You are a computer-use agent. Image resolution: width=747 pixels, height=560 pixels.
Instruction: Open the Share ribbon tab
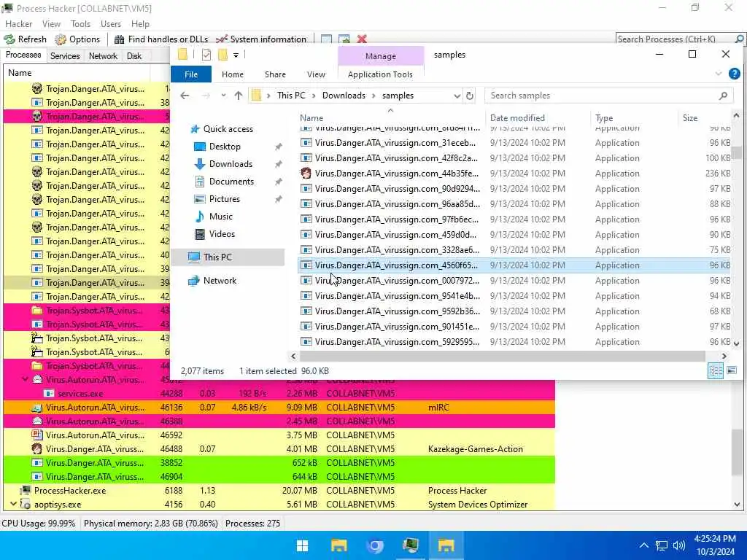(x=275, y=74)
